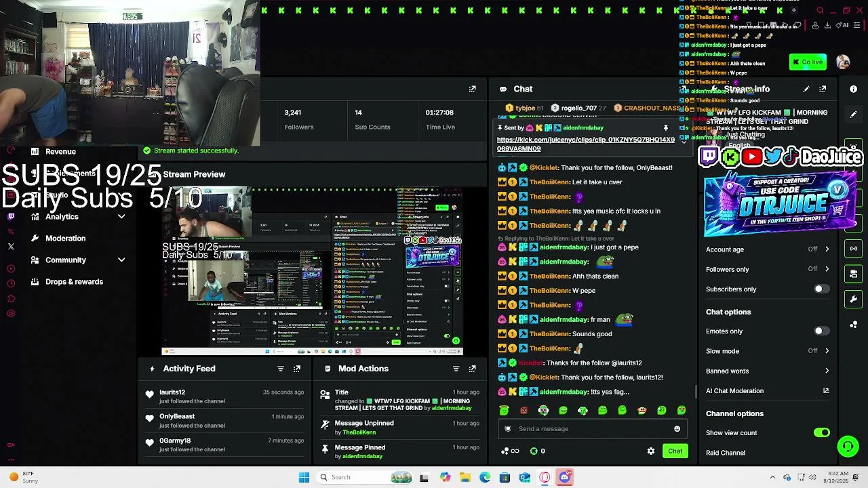Open Revenue in the sidebar
This screenshot has width=868, height=488.
click(60, 152)
